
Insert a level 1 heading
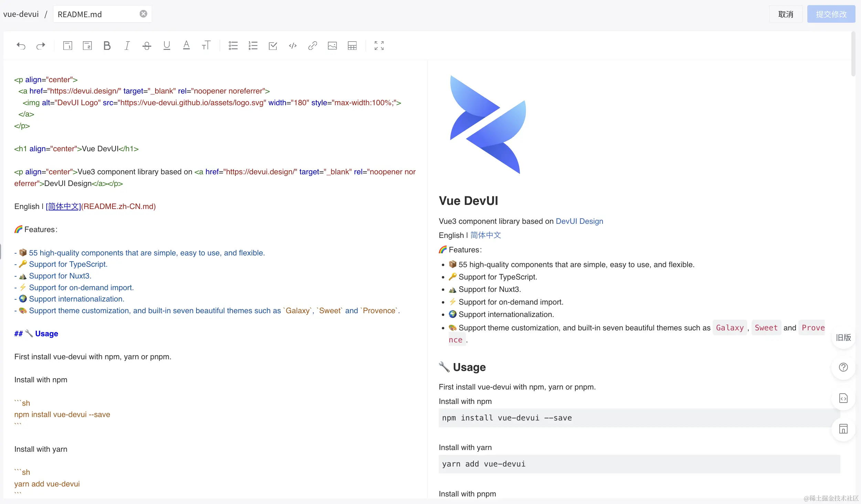click(67, 46)
